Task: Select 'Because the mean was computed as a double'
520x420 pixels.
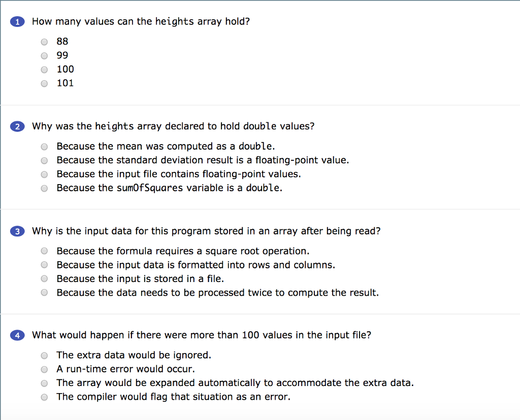Action: (44, 147)
